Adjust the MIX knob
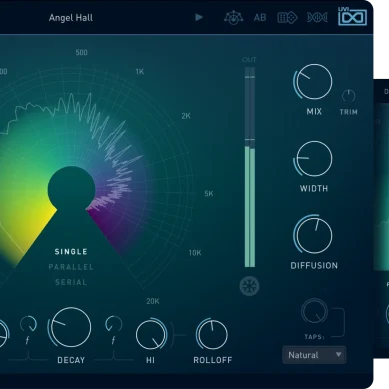The image size is (389, 389). (x=313, y=82)
